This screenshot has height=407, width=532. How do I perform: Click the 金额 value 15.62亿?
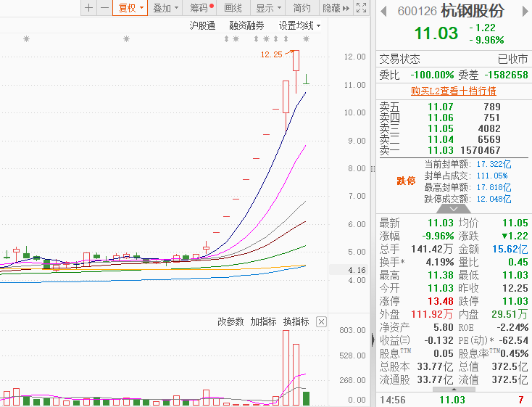pyautogui.click(x=510, y=249)
